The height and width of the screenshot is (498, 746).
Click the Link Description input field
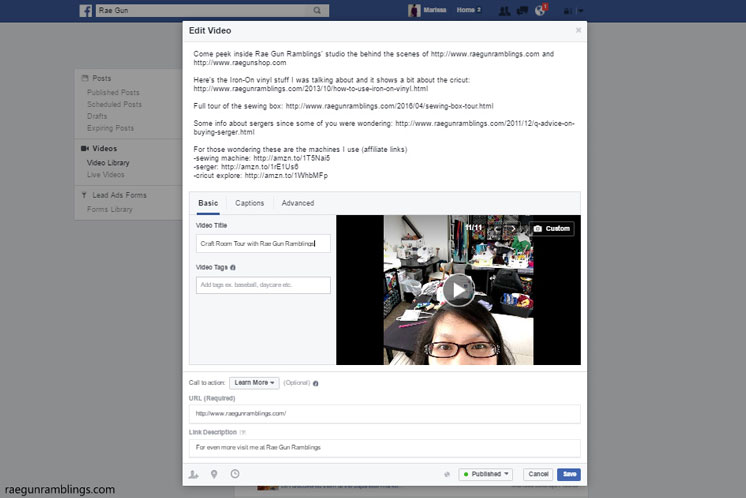coord(384,448)
